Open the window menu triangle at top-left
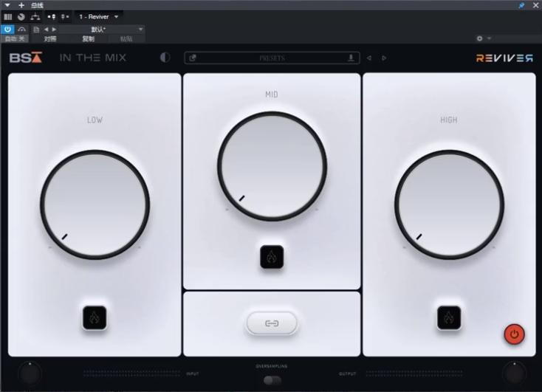The image size is (542, 392). [x=7, y=5]
